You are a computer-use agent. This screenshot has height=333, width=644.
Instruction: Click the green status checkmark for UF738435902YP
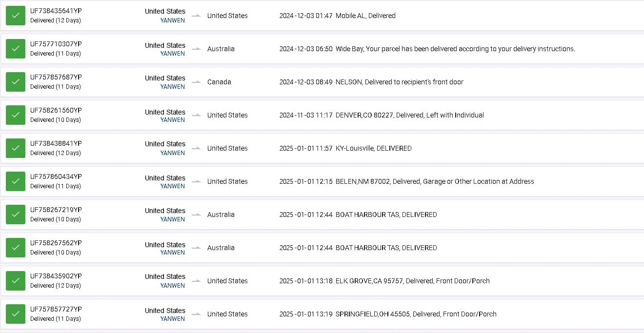click(x=16, y=281)
